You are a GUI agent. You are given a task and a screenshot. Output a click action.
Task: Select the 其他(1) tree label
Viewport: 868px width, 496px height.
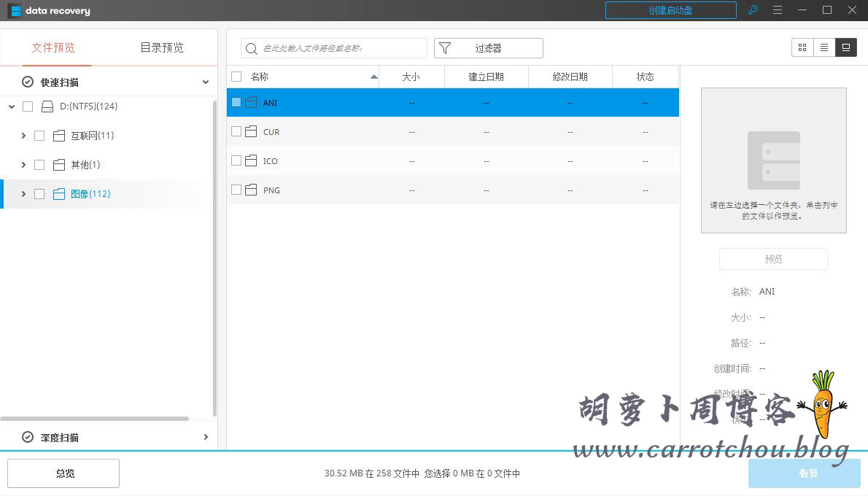85,165
